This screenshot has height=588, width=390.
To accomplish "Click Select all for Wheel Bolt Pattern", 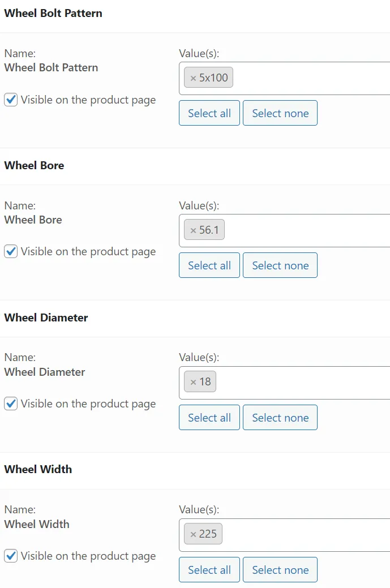I will coord(209,113).
